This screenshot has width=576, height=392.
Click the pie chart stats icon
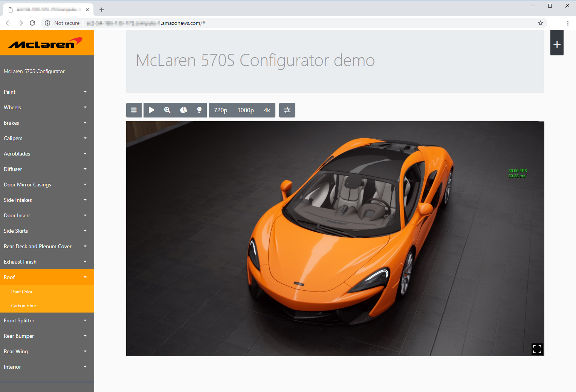coord(183,110)
